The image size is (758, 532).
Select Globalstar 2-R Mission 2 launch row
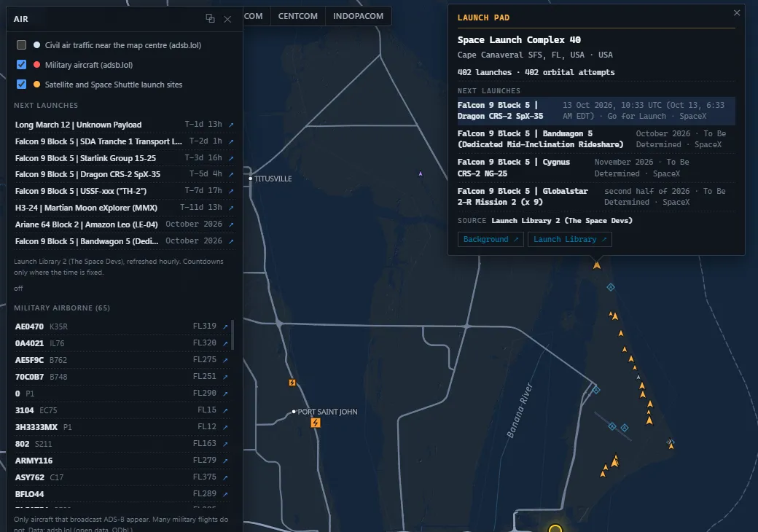pos(596,197)
